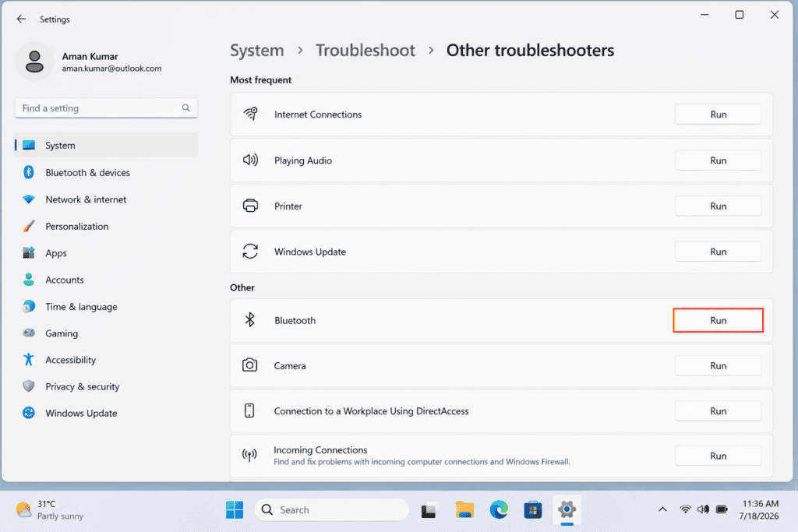Go to Bluetooth & devices settings
Screen dimensions: 798x532
(106, 172)
